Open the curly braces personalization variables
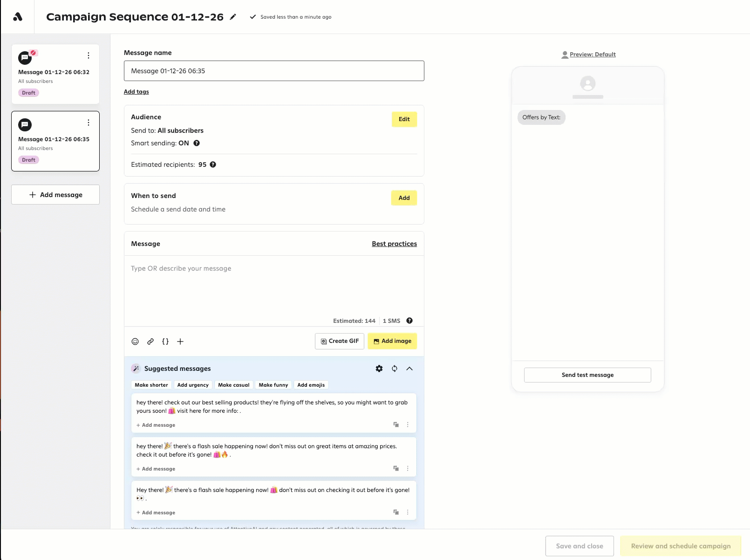 click(165, 341)
